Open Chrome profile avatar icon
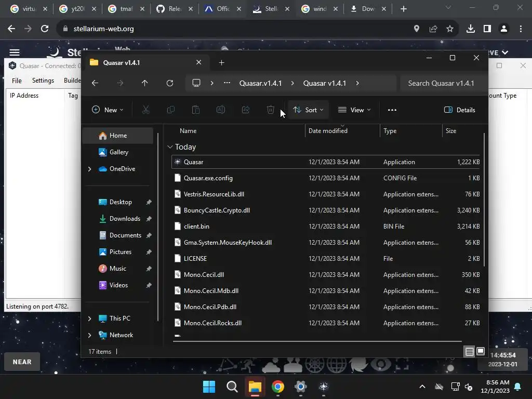This screenshot has height=399, width=532. (x=504, y=29)
